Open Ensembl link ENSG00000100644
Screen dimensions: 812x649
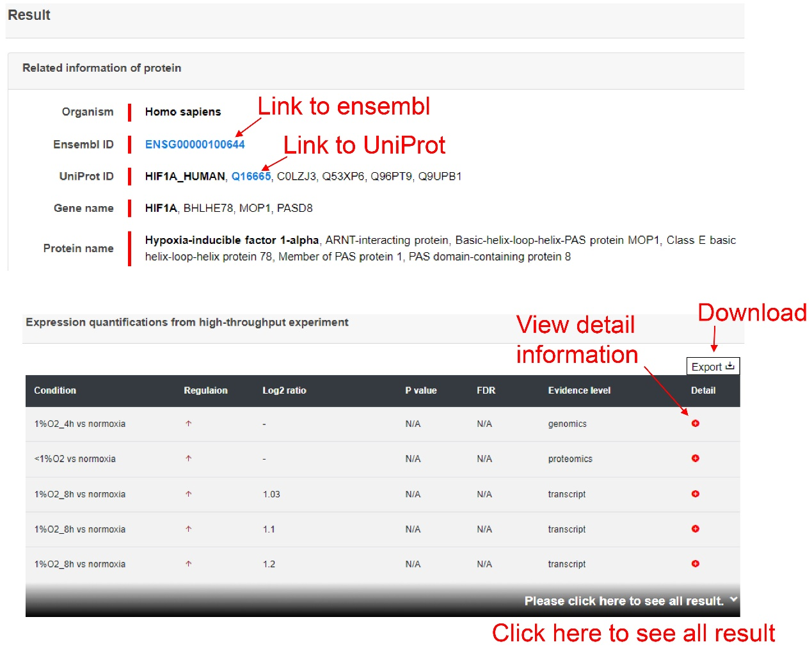tap(195, 145)
